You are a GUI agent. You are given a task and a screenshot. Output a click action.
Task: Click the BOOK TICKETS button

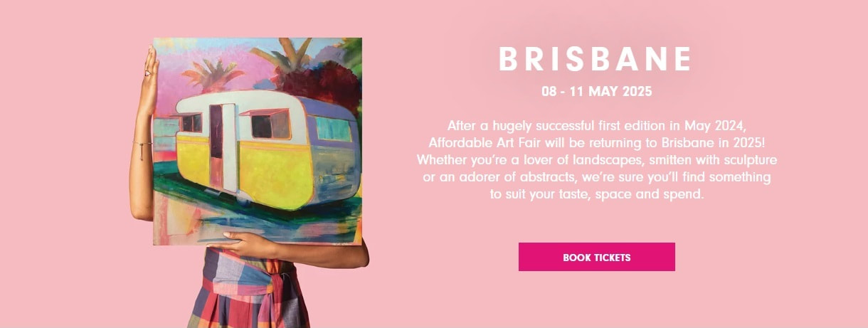click(x=596, y=257)
